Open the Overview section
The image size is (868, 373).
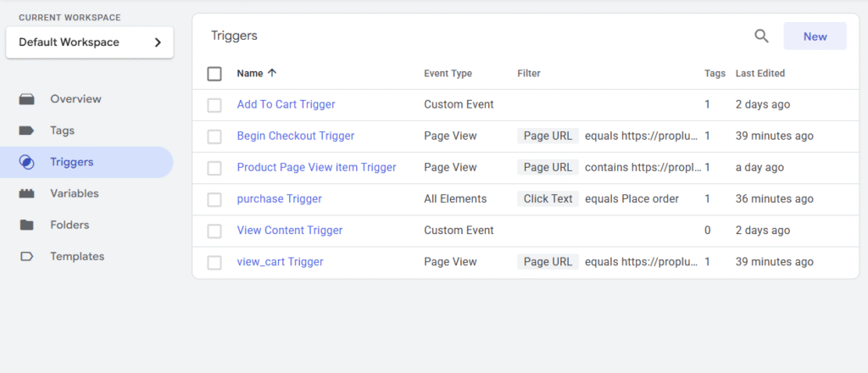point(86,99)
